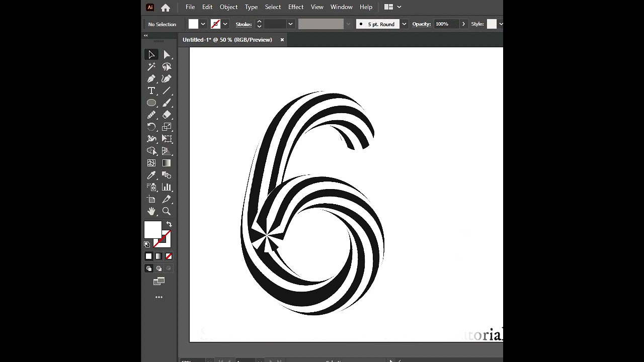Image resolution: width=644 pixels, height=362 pixels.
Task: Adjust the stroke weight stepper arrows
Action: point(259,24)
